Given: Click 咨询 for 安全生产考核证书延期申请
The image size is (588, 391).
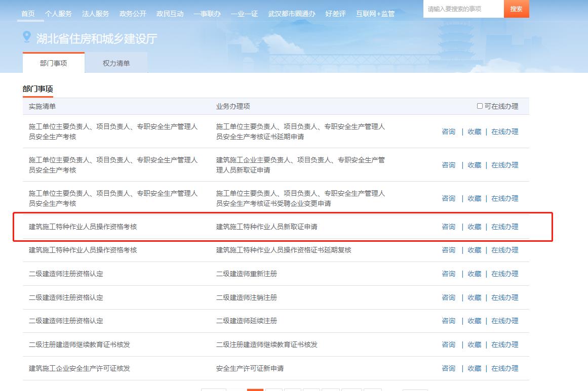Looking at the screenshot, I should (x=449, y=132).
